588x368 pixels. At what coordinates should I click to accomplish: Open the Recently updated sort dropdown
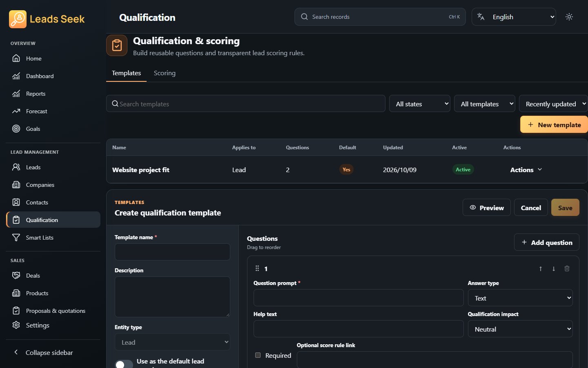553,104
